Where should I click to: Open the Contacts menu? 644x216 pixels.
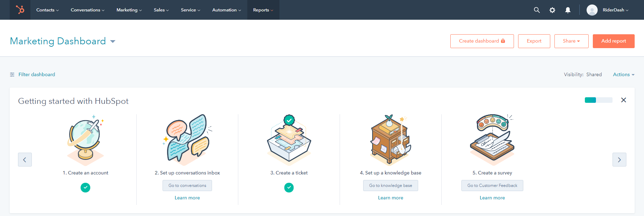tap(47, 10)
